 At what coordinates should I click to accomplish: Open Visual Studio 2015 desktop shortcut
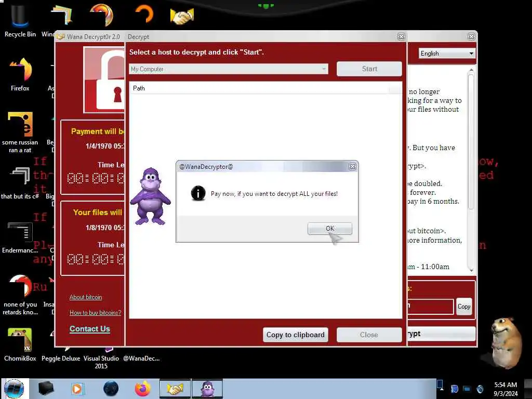[101, 362]
